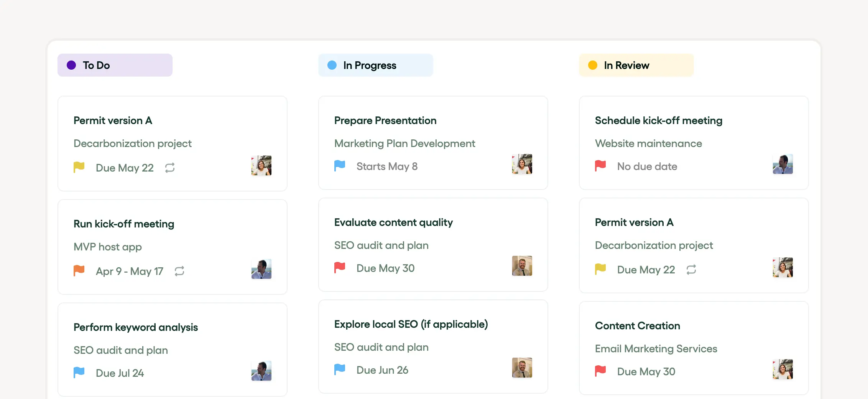Viewport: 868px width, 399px height.
Task: Open the Evaluate content quality task title
Action: click(393, 222)
